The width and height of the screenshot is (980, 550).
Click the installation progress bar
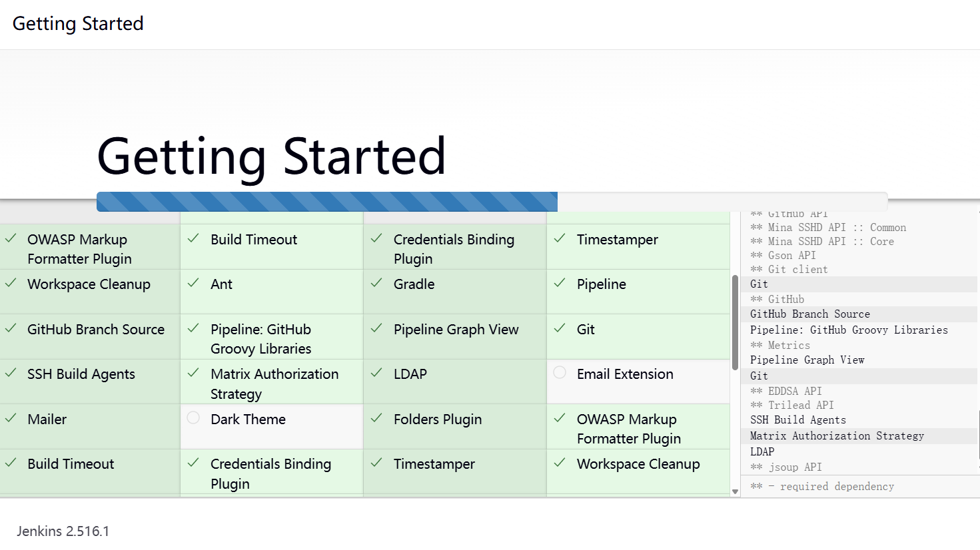[x=492, y=202]
